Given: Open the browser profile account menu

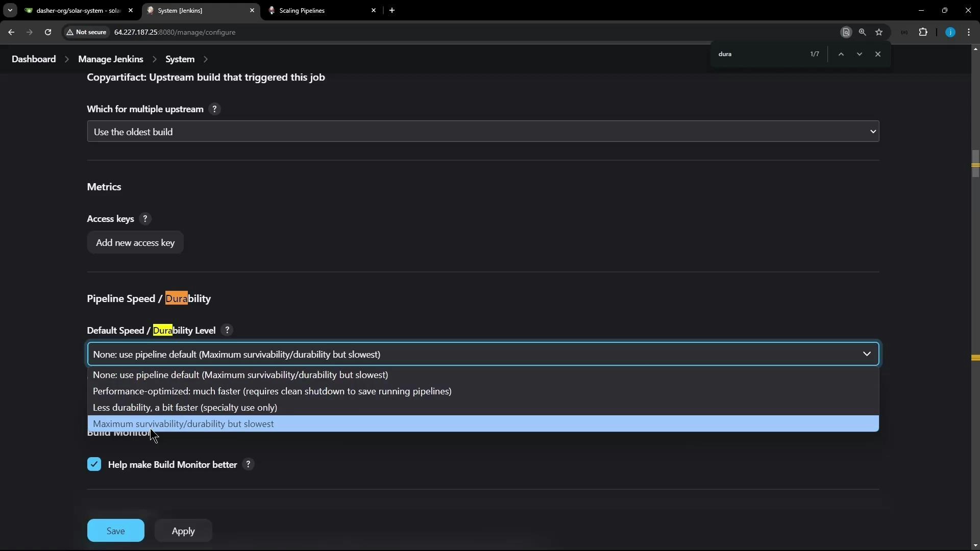Looking at the screenshot, I should pos(950,32).
